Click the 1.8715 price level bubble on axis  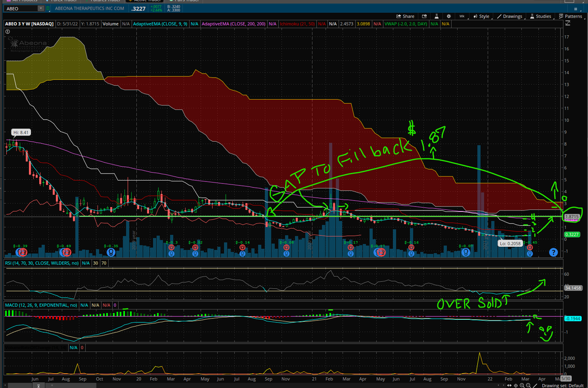point(572,216)
